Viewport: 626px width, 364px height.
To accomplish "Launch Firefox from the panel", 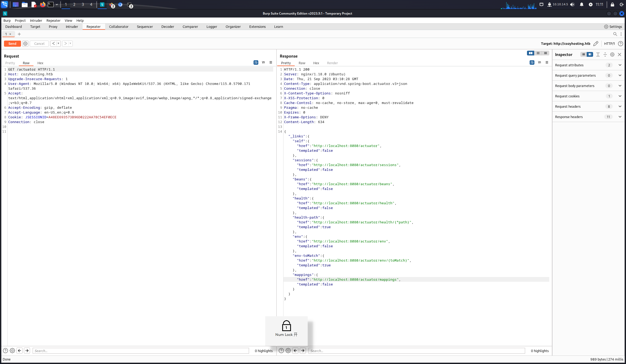I will (x=42, y=5).
